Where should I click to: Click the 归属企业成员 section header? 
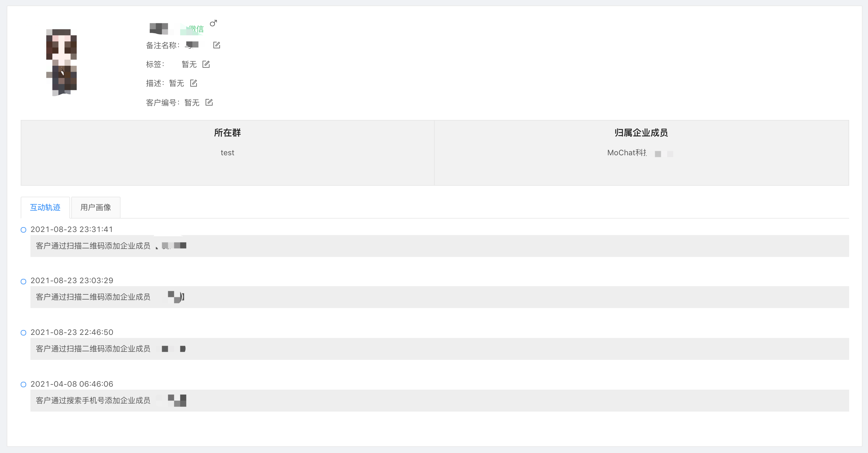641,132
